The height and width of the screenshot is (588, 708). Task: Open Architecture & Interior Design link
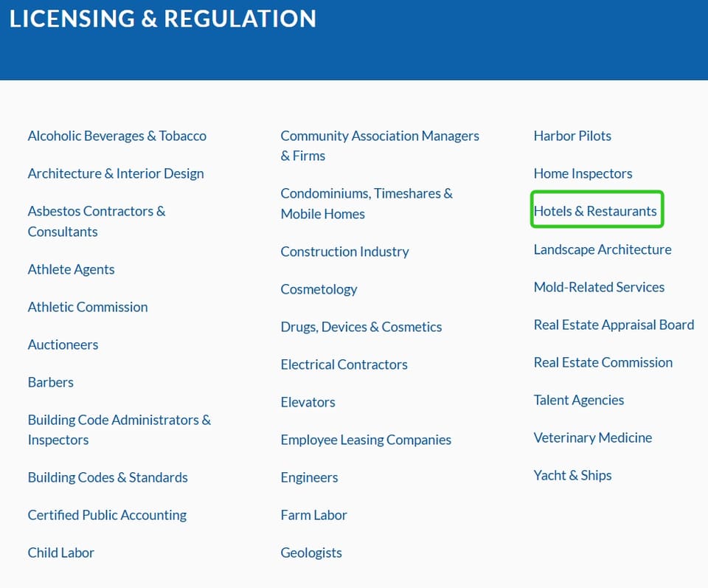116,173
